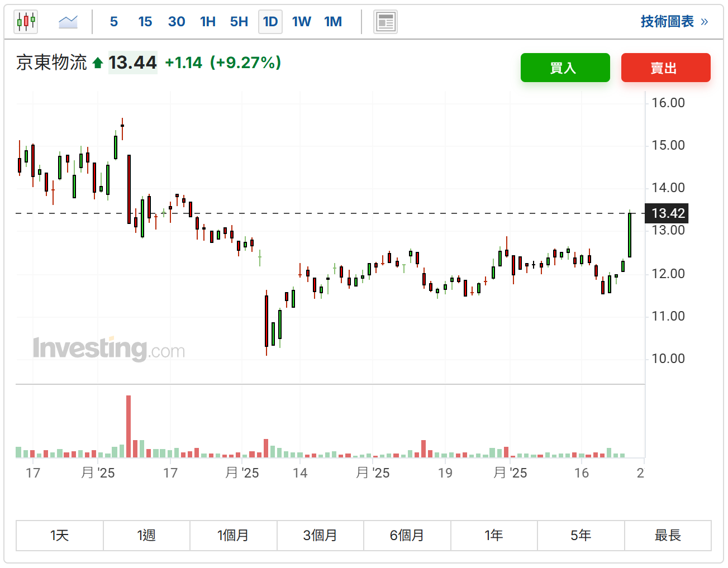Select the 1W interval
Image resolution: width=728 pixels, height=568 pixels.
[x=302, y=22]
